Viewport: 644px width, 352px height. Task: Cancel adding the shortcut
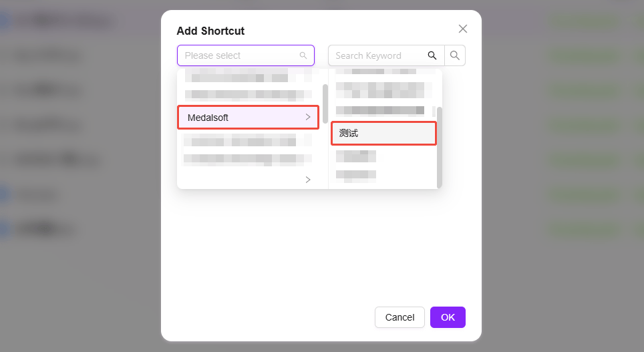(399, 317)
